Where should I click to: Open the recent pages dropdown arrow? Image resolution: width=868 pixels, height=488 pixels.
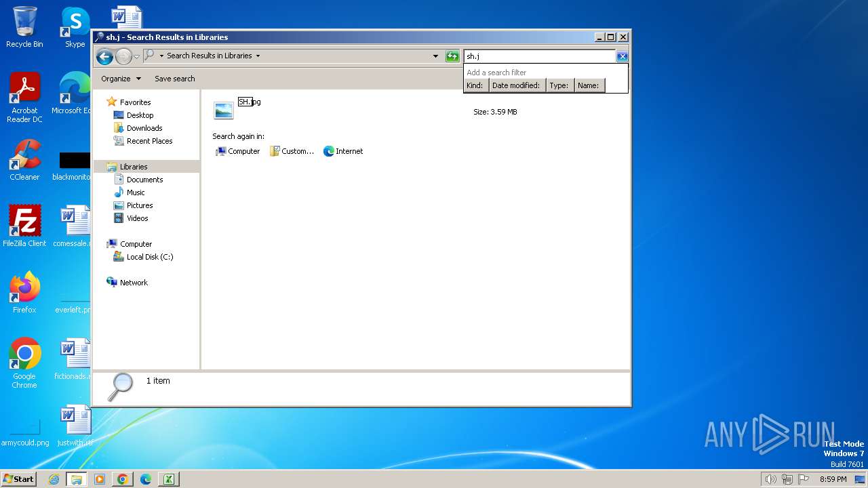coord(136,56)
